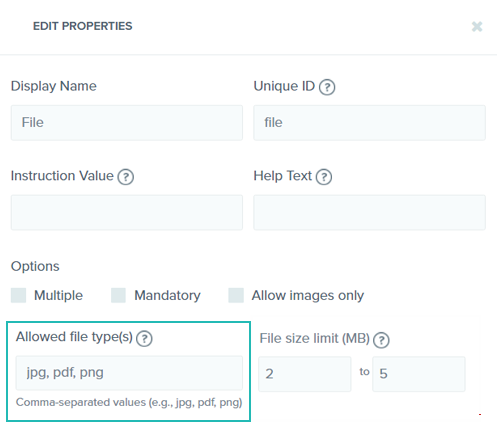Click the File size limit help icon
The width and height of the screenshot is (498, 436).
[x=381, y=340]
